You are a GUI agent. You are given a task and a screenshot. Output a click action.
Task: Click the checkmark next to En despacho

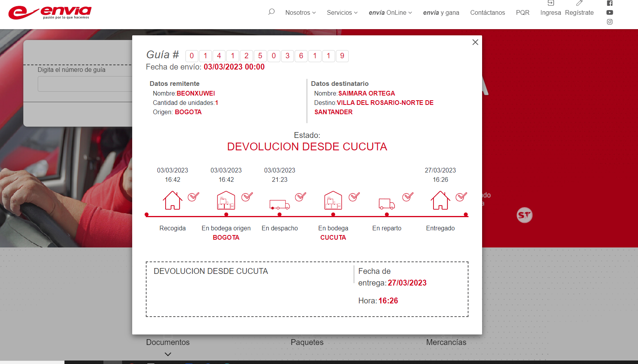click(301, 197)
